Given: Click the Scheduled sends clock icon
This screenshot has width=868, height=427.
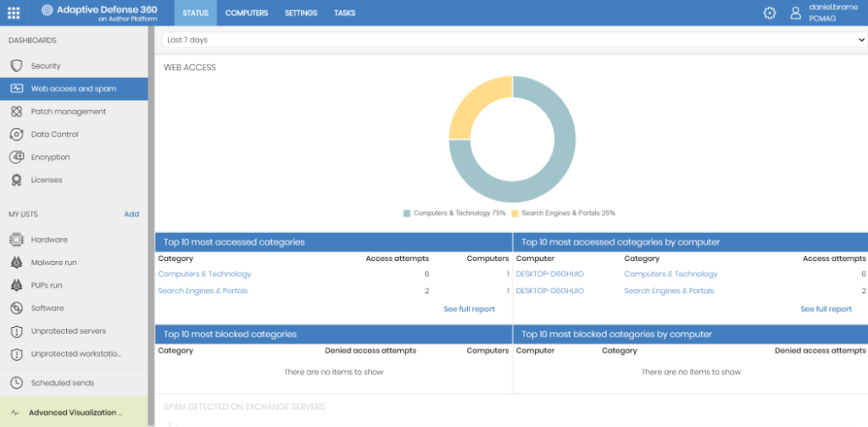Looking at the screenshot, I should [17, 383].
